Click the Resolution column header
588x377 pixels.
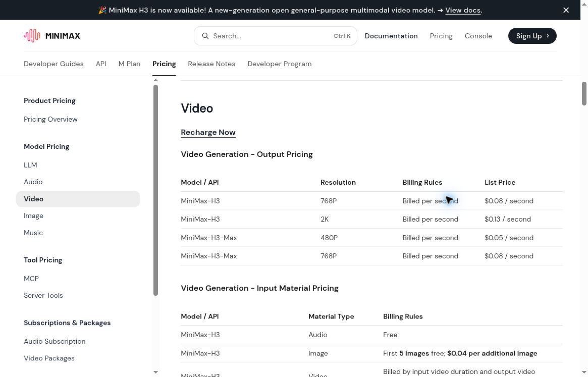point(338,182)
